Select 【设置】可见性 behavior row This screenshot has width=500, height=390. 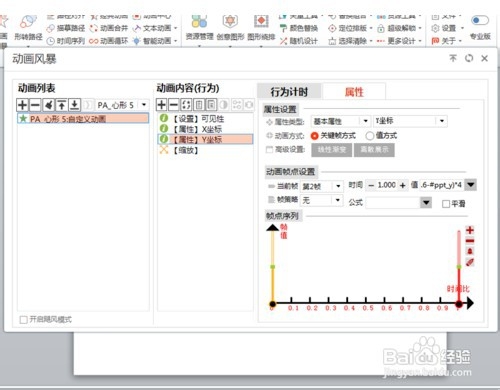205,119
